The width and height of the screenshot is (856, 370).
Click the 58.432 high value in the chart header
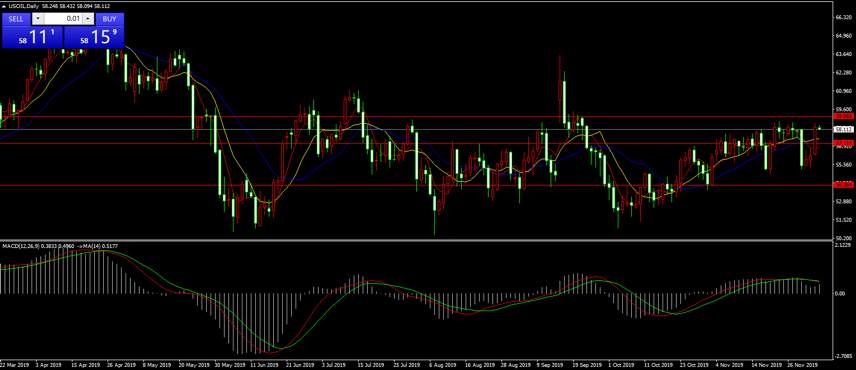point(66,7)
